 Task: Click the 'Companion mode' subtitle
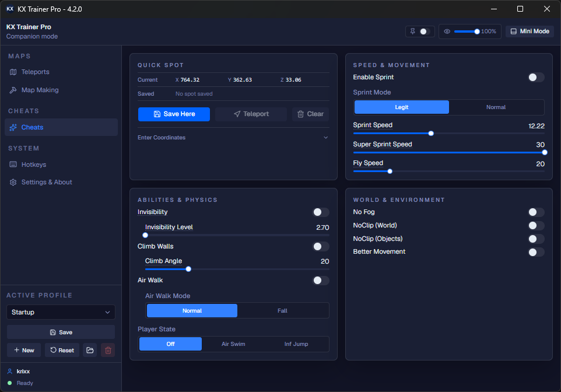coord(32,37)
